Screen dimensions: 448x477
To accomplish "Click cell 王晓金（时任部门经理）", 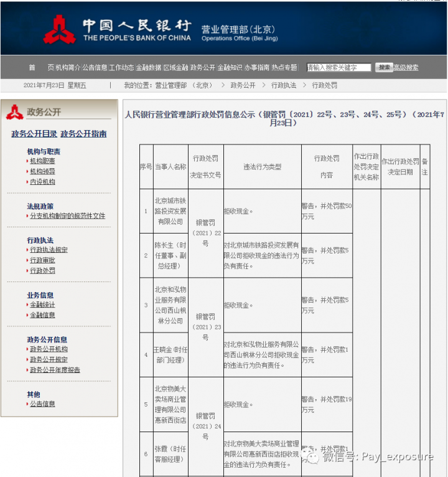I will (170, 355).
